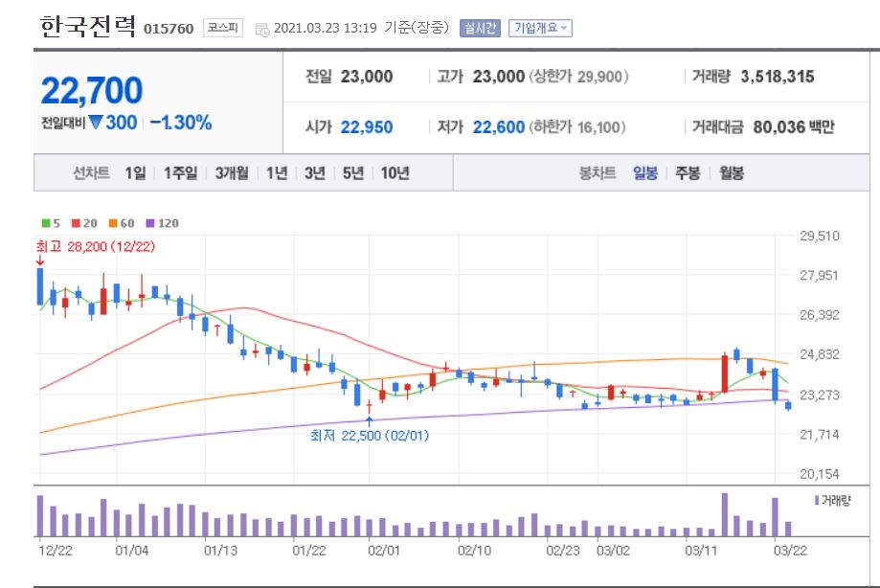The width and height of the screenshot is (880, 588).
Task: Click the 2021.03.23 13:19 timestamp
Action: [325, 28]
